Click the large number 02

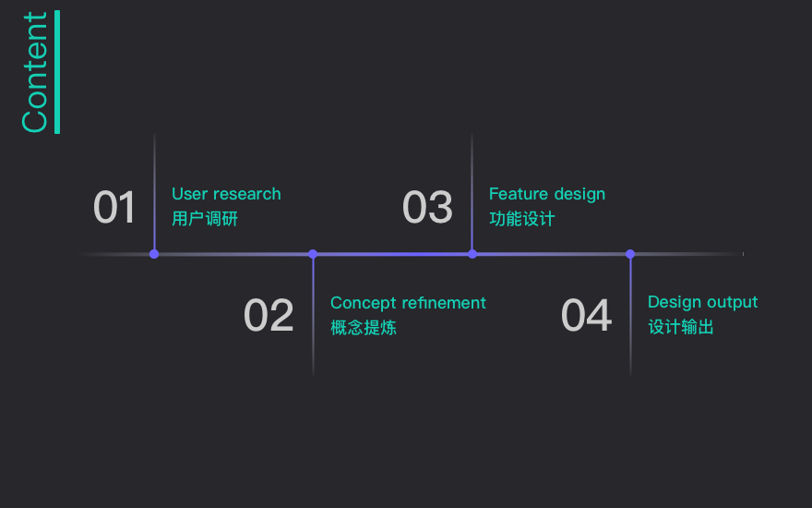269,316
